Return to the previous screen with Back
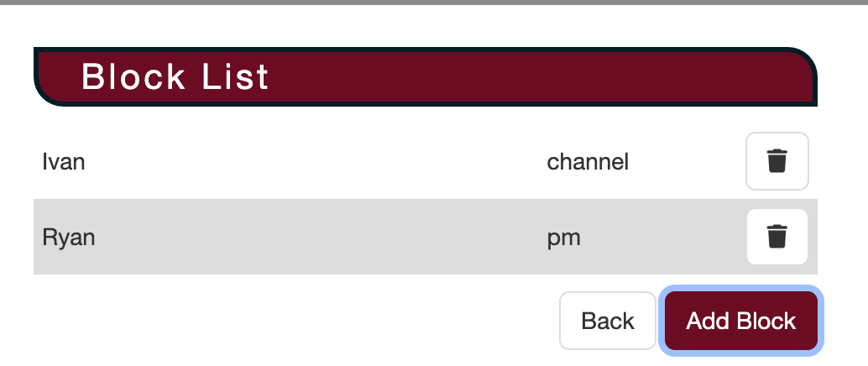Viewport: 868px width, 366px height. click(608, 321)
